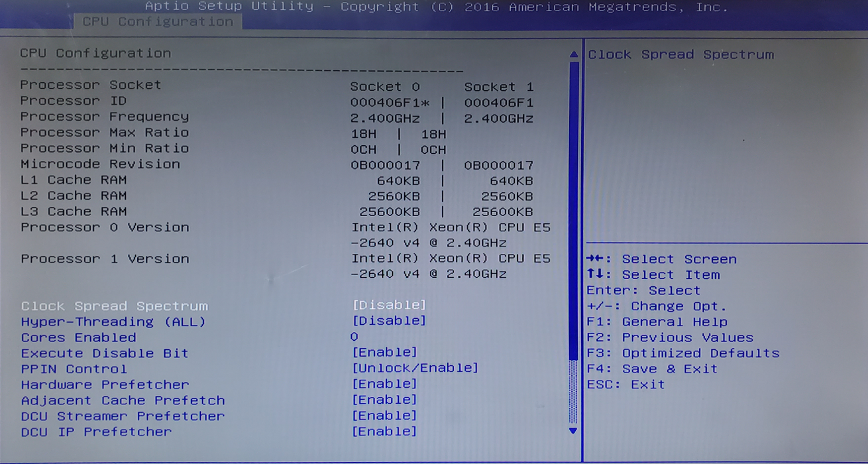Select DCU IP Prefetcher option
This screenshot has width=868, height=464.
[x=96, y=432]
